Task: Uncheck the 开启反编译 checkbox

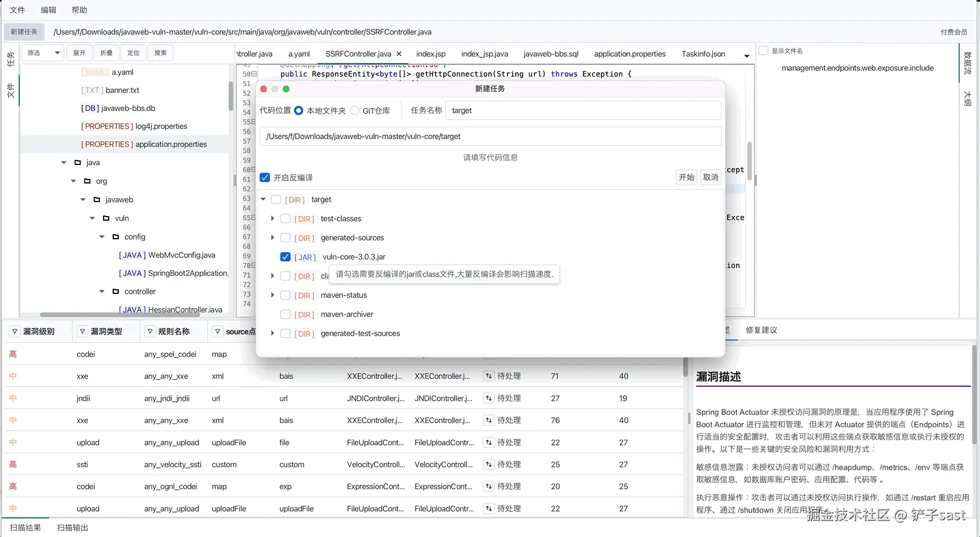Action: pos(265,177)
